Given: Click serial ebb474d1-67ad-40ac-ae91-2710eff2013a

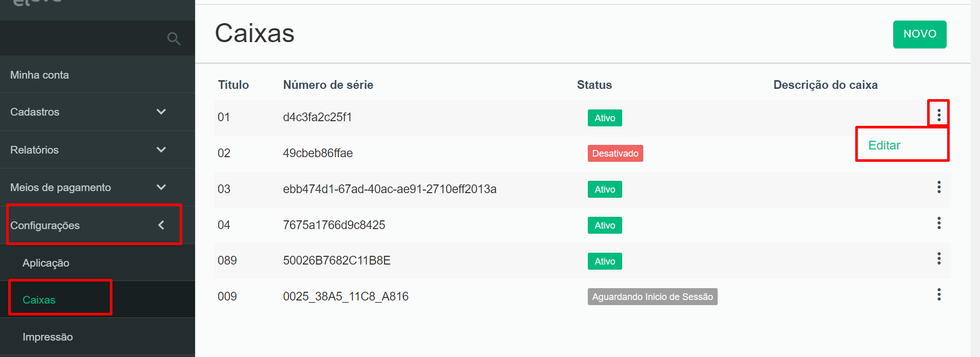Looking at the screenshot, I should click(x=390, y=189).
